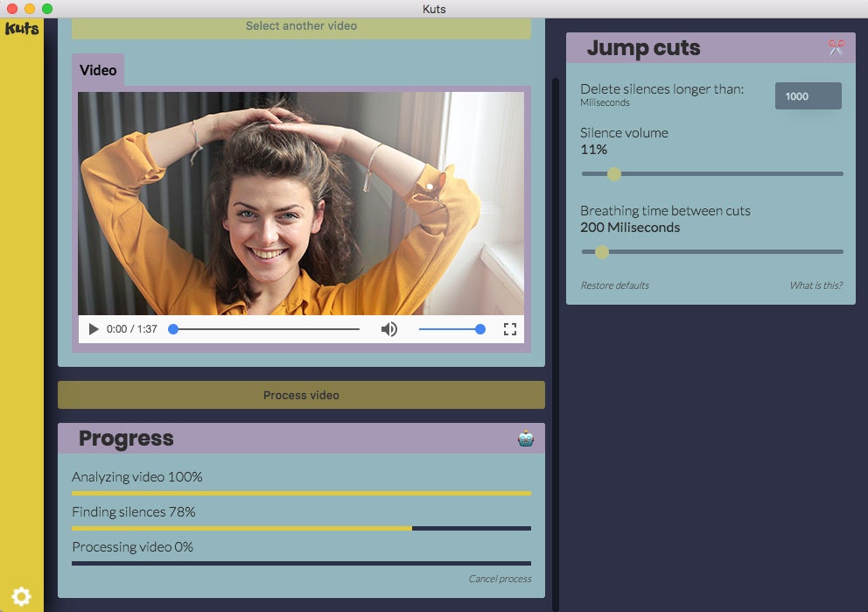Screen dimensions: 868x612
Task: Click the scissors icon in Jump cuts
Action: [836, 47]
